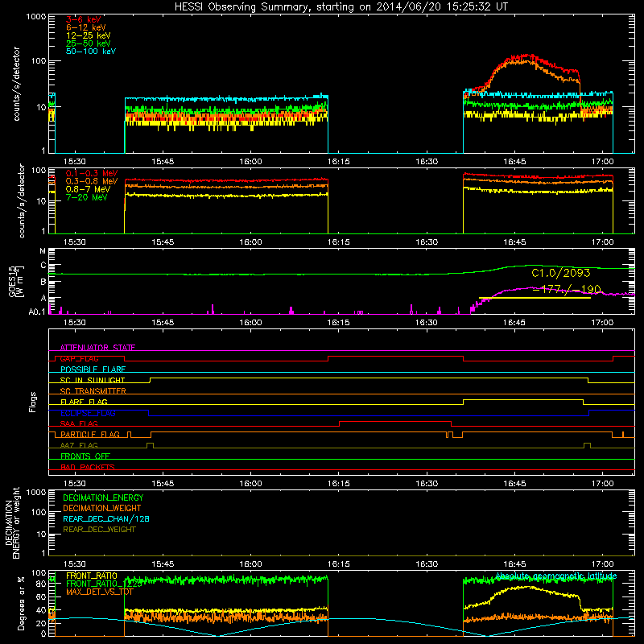Viewport: 644px width, 644px height.
Task: Click the "0.1-0.3 MeV" legend label
Action: coord(92,173)
